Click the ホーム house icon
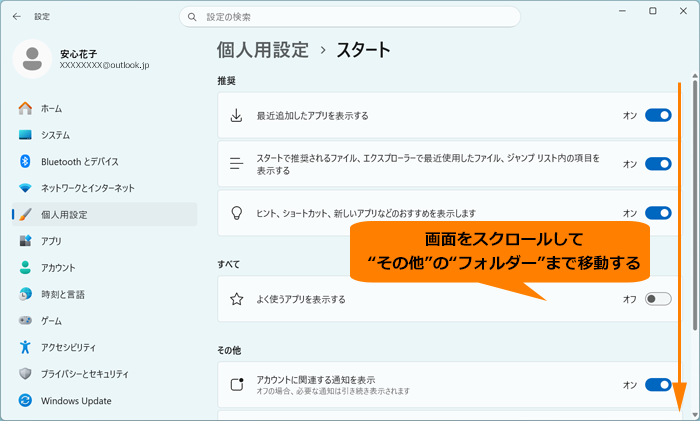This screenshot has width=700, height=421. 25,108
